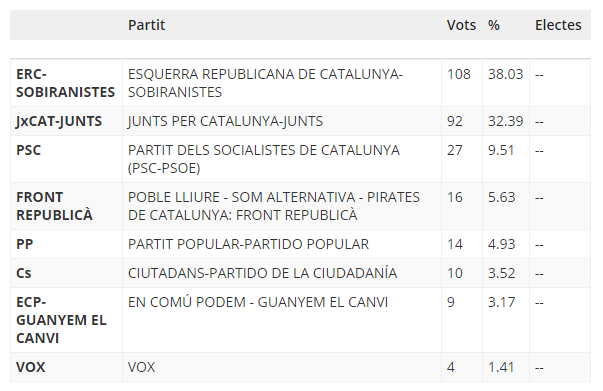Viewport: 603px width, 391px height.
Task: Click ESQUERRA REPUBLICANA DE CATALUNYA-SOBIRANISTES full name
Action: pos(265,83)
